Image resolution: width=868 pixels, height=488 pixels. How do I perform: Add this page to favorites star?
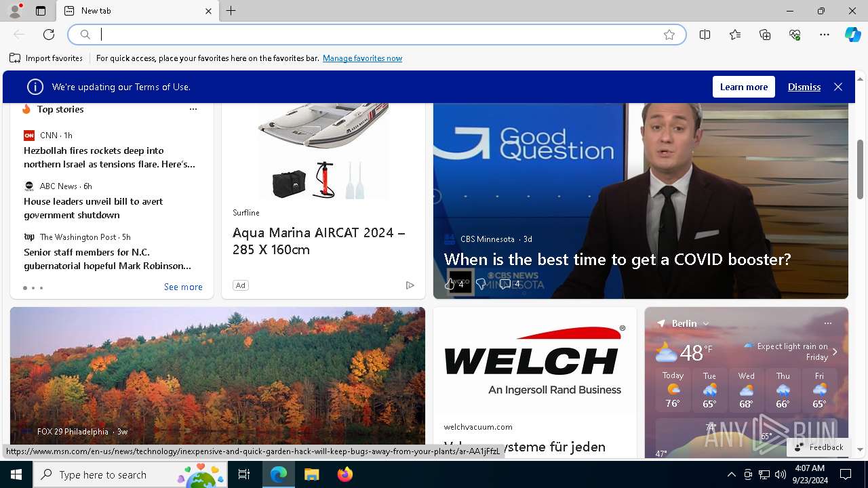pos(669,35)
